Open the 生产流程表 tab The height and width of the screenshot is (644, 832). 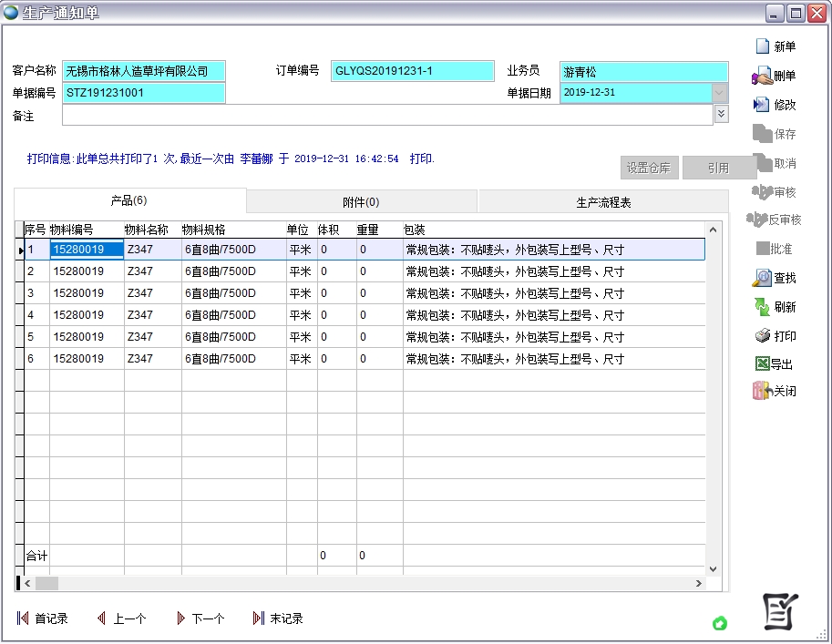click(603, 202)
